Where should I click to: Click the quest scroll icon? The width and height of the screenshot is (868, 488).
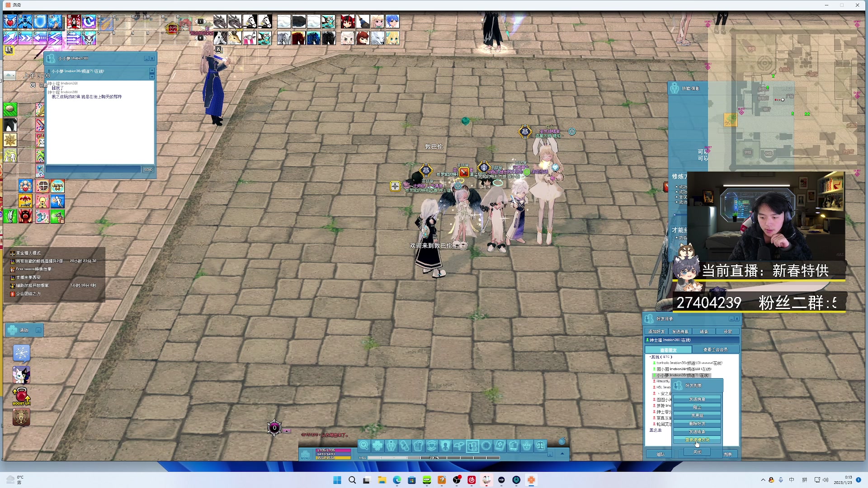pyautogui.click(x=405, y=446)
